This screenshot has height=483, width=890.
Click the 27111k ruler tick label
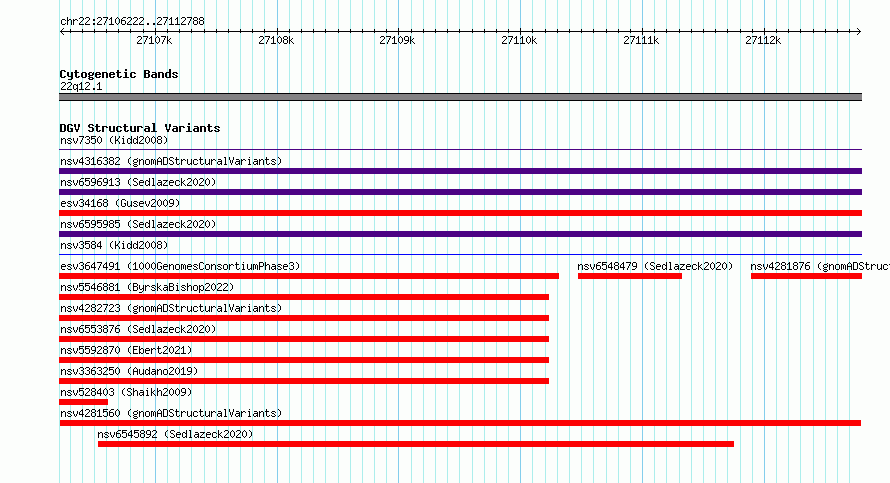[x=641, y=40]
